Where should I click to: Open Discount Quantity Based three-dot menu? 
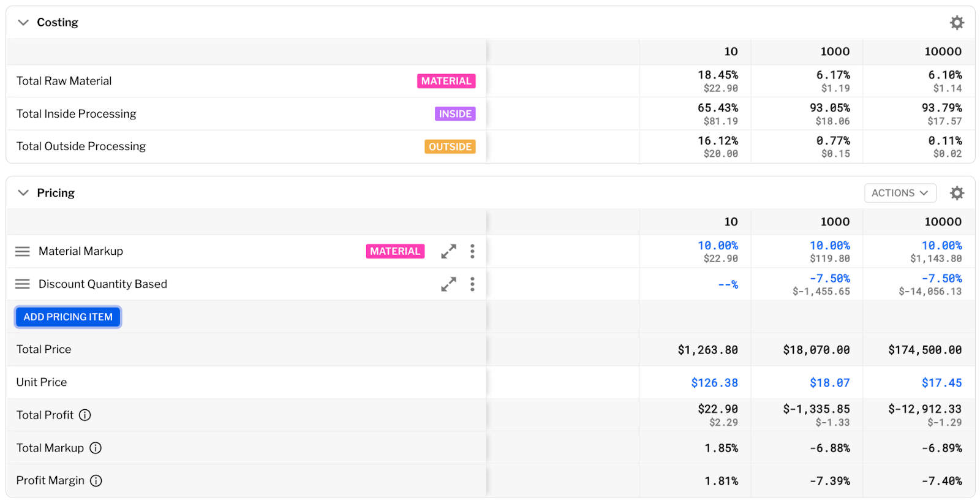[x=472, y=284]
